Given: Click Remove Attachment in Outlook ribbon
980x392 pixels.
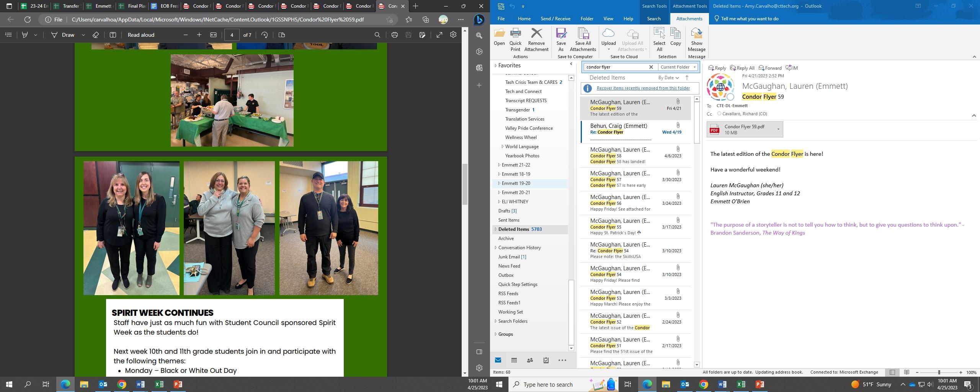Looking at the screenshot, I should point(536,40).
